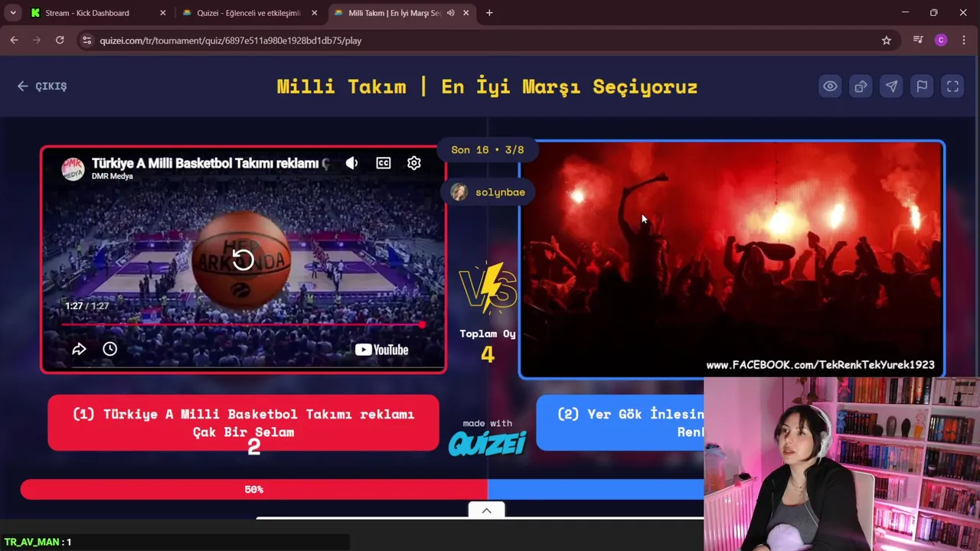Click the ÇIKIŞ exit link
The height and width of the screenshot is (551, 980).
coord(42,86)
